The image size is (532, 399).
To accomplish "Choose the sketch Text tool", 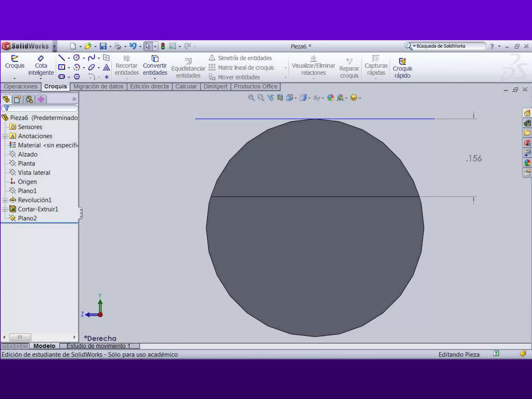I will click(106, 68).
